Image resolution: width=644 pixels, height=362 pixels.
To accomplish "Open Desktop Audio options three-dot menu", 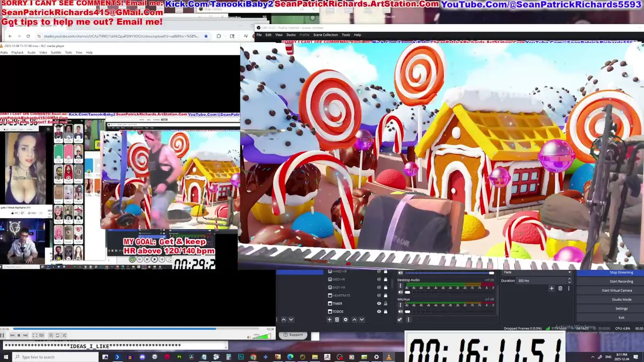I will (400, 286).
